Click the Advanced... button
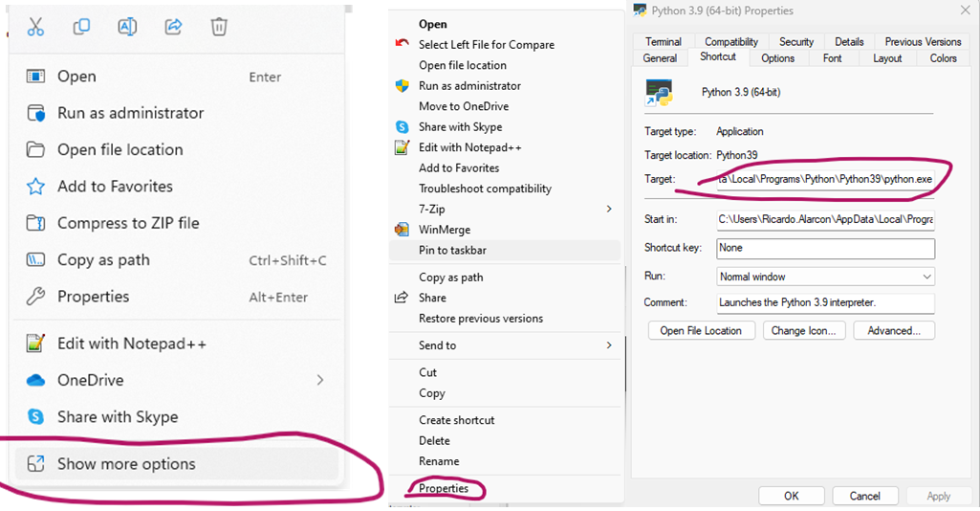This screenshot has width=980, height=511. [894, 331]
